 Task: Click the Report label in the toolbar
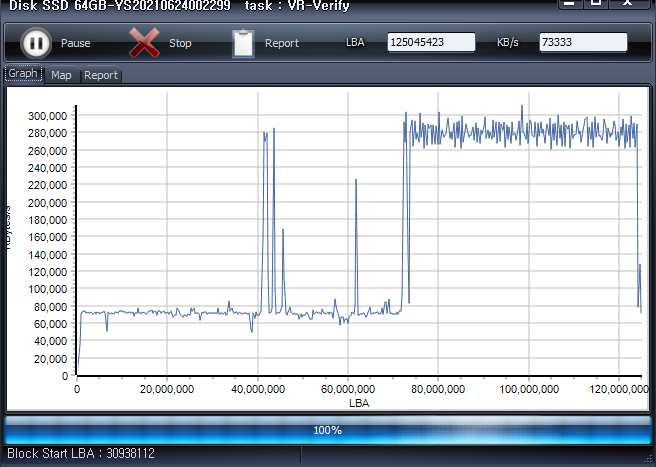click(282, 44)
